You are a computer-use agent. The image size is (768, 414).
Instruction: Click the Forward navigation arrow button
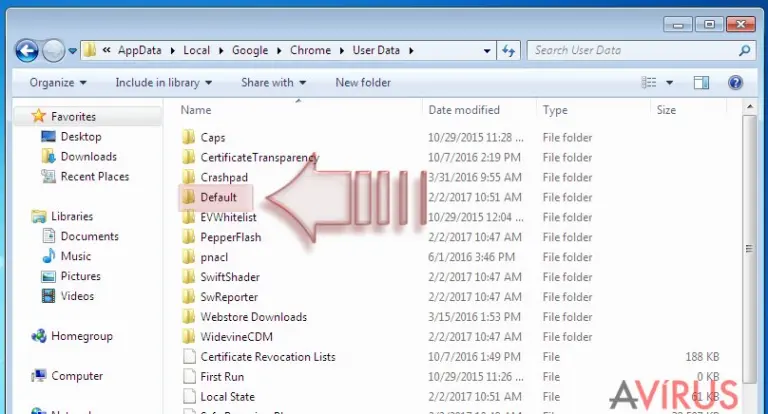(53, 50)
